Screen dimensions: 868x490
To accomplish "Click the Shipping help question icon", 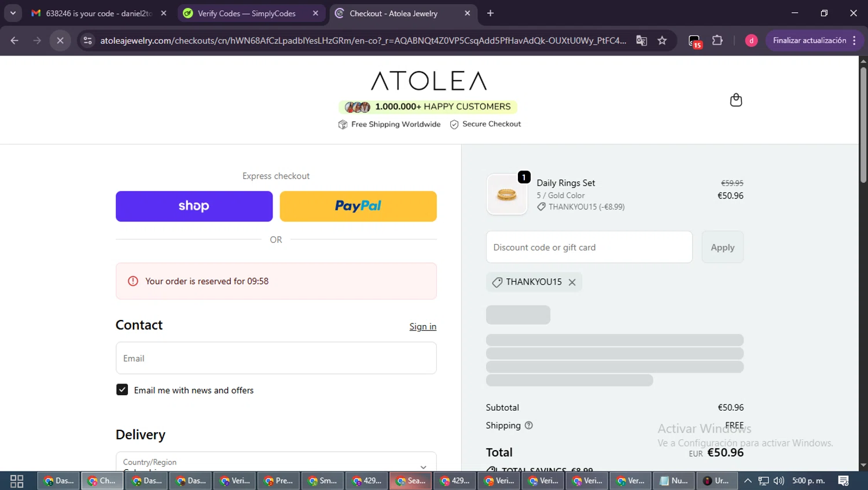I will click(x=528, y=425).
